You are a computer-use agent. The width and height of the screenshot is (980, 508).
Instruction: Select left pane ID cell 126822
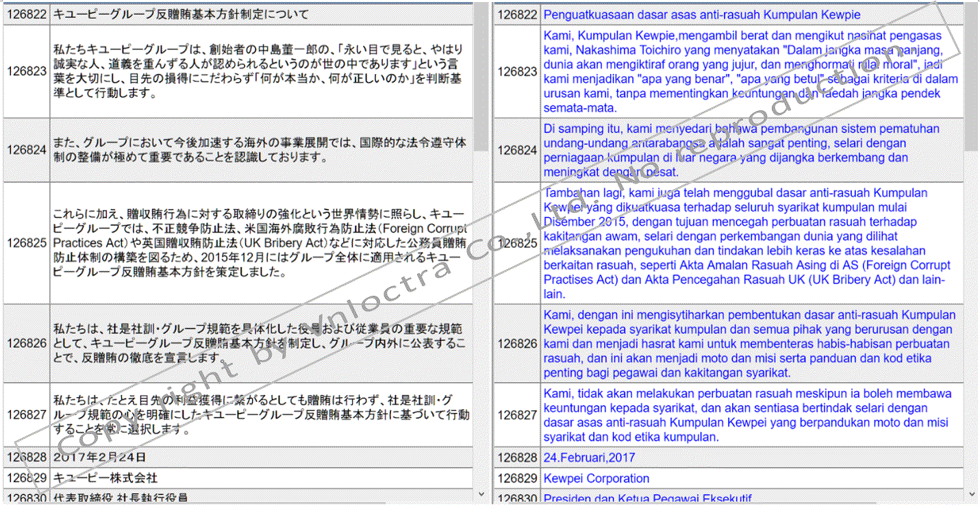point(27,14)
